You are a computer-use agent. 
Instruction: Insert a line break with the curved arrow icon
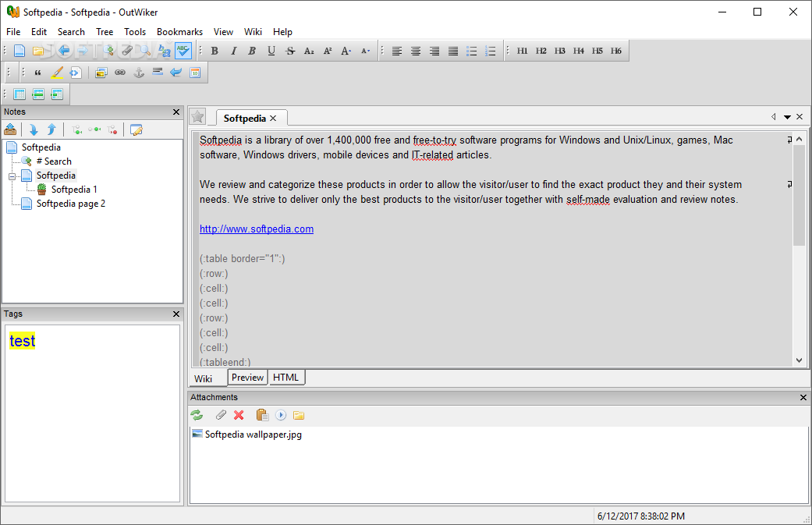[x=176, y=73]
